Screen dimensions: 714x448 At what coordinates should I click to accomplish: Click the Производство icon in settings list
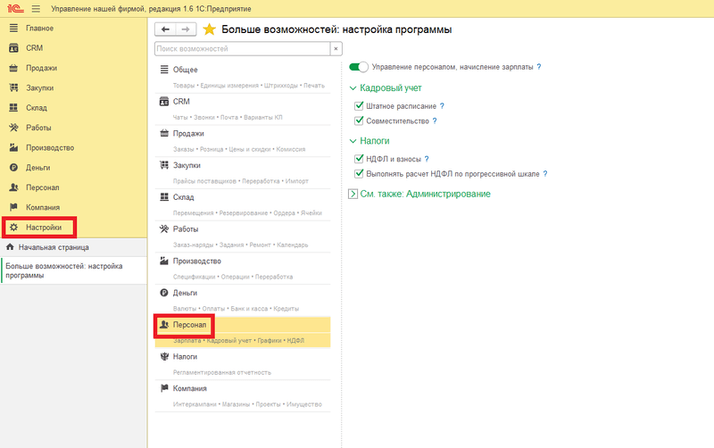(x=164, y=260)
